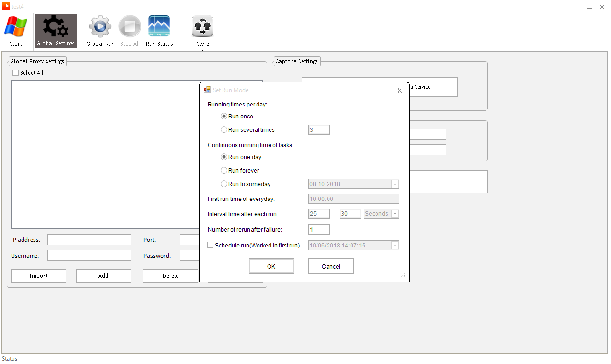Screen dimensions: 611x364
Task: Choose the Run forever radio button
Action: (224, 170)
